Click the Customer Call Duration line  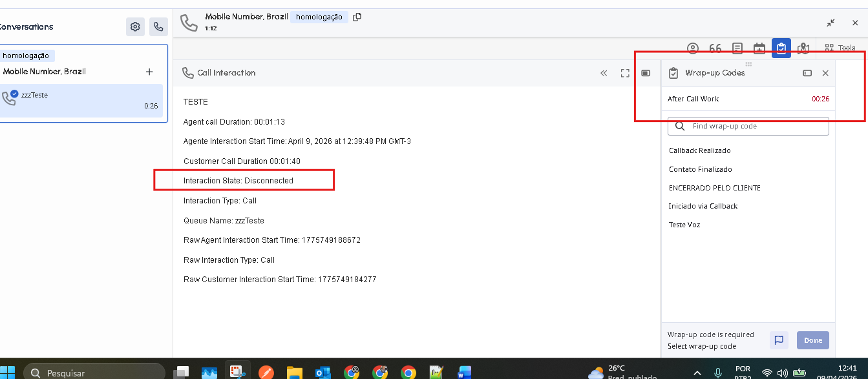[x=242, y=161]
